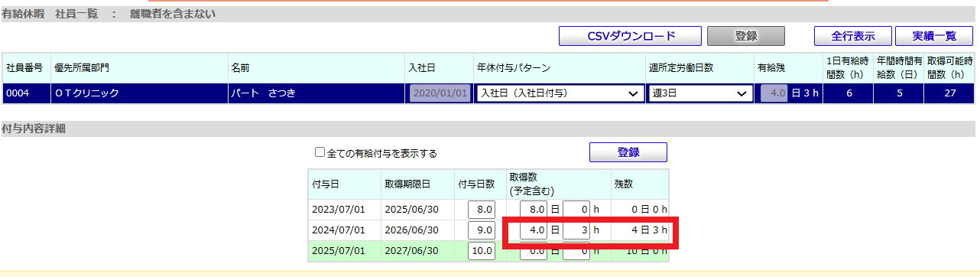The width and height of the screenshot is (980, 277).
Task: Click the 全行表示 button
Action: click(x=852, y=36)
